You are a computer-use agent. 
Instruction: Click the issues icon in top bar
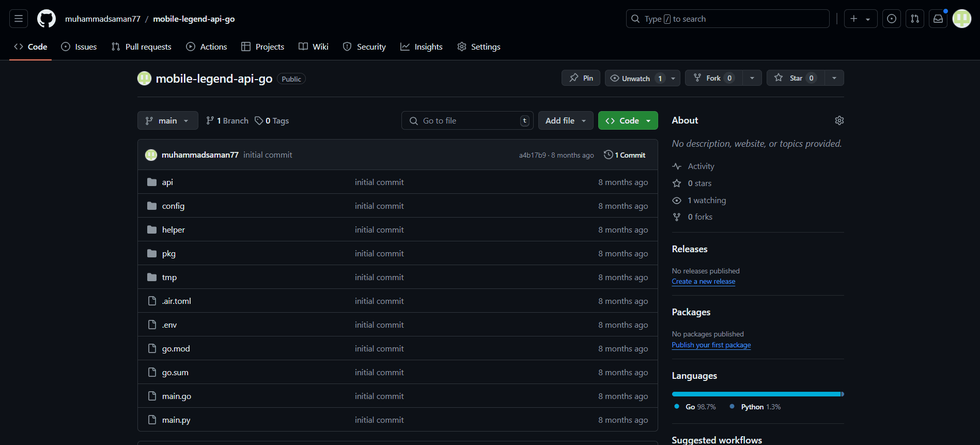[x=891, y=19]
